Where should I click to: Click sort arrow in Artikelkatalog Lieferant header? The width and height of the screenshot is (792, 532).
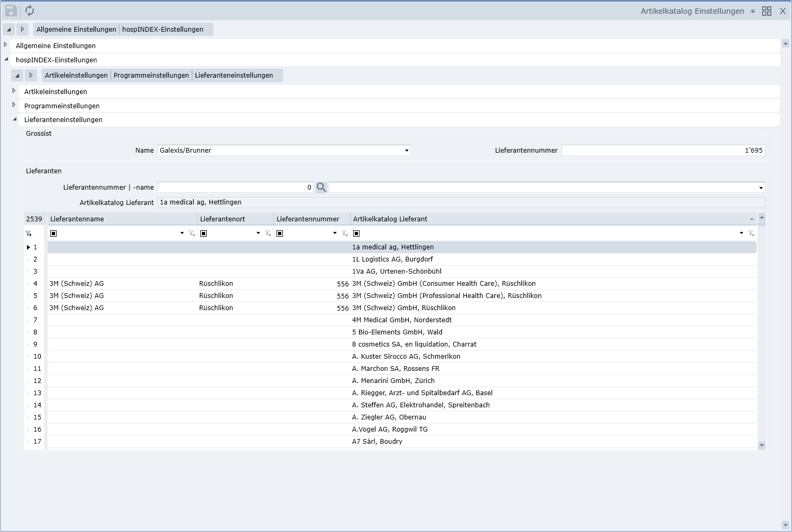(x=752, y=219)
